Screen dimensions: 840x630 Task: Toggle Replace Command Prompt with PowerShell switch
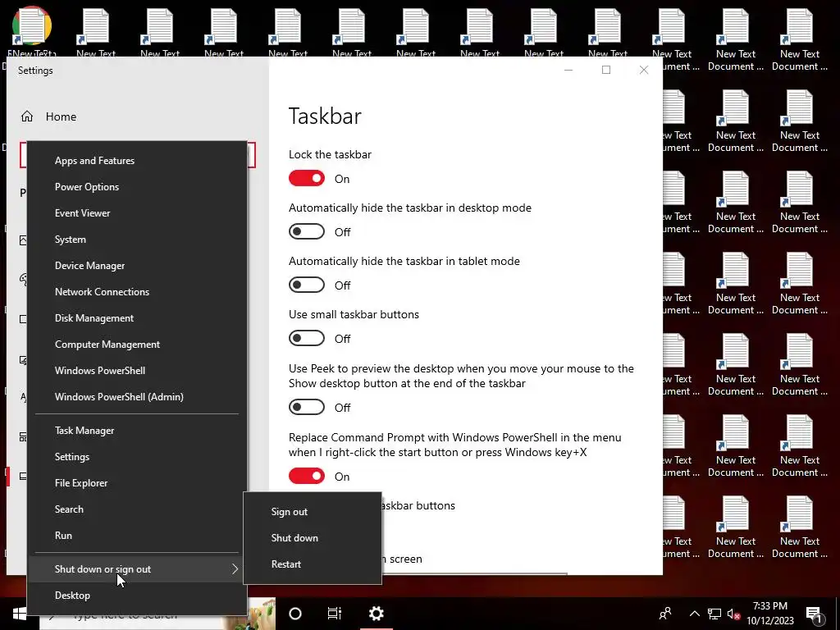pos(307,477)
